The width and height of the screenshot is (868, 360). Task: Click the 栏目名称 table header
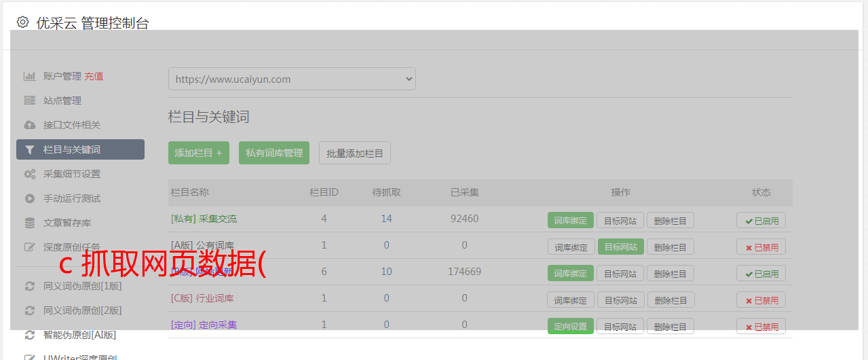(189, 192)
